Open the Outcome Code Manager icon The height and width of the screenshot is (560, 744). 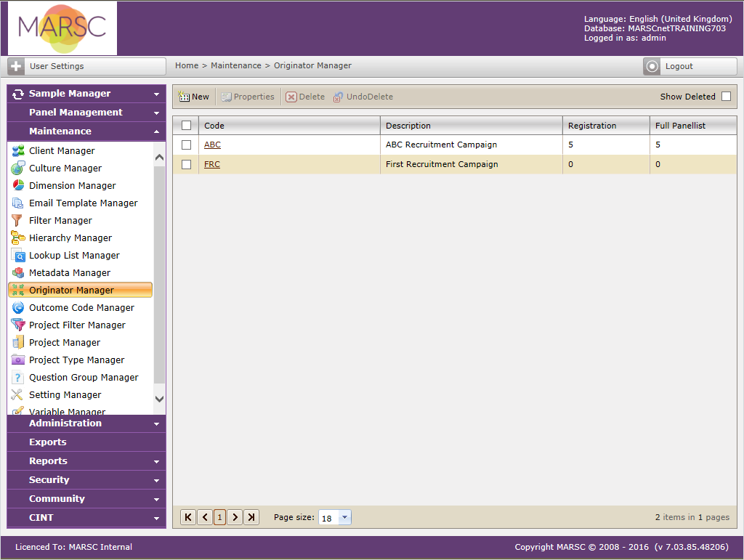tap(18, 308)
